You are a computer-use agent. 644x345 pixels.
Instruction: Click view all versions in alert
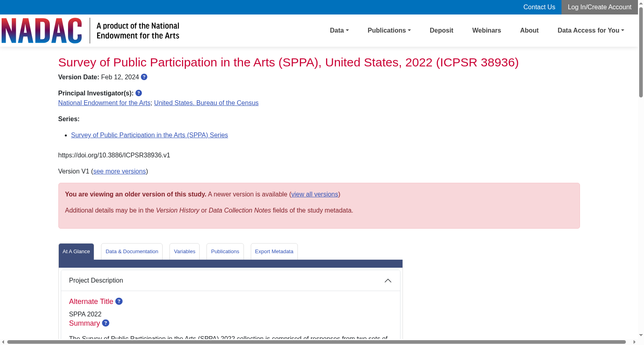coord(315,194)
